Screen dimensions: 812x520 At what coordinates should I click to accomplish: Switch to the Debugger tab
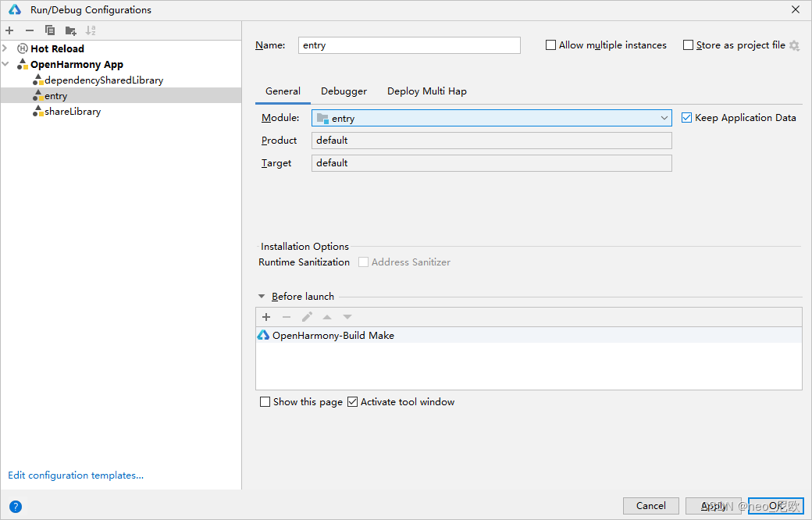(x=344, y=91)
